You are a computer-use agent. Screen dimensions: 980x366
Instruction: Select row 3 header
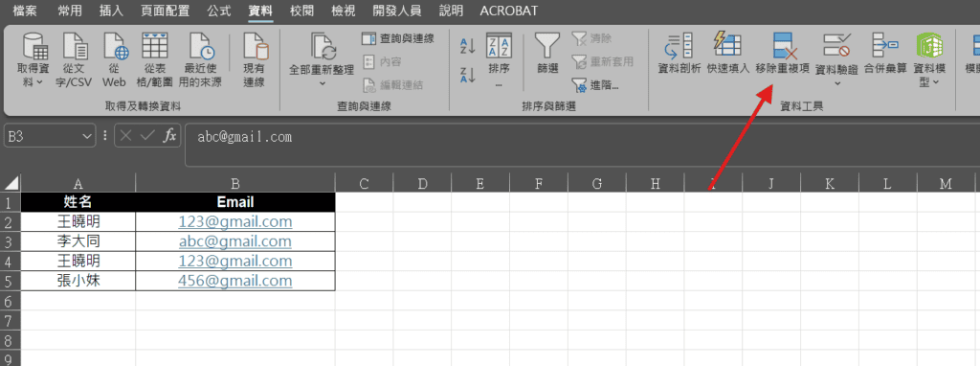point(10,241)
